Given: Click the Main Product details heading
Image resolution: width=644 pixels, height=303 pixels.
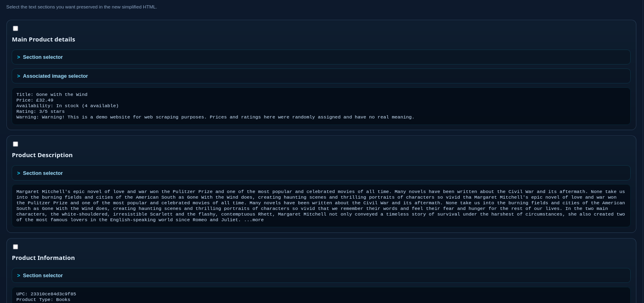Looking at the screenshot, I should [43, 39].
